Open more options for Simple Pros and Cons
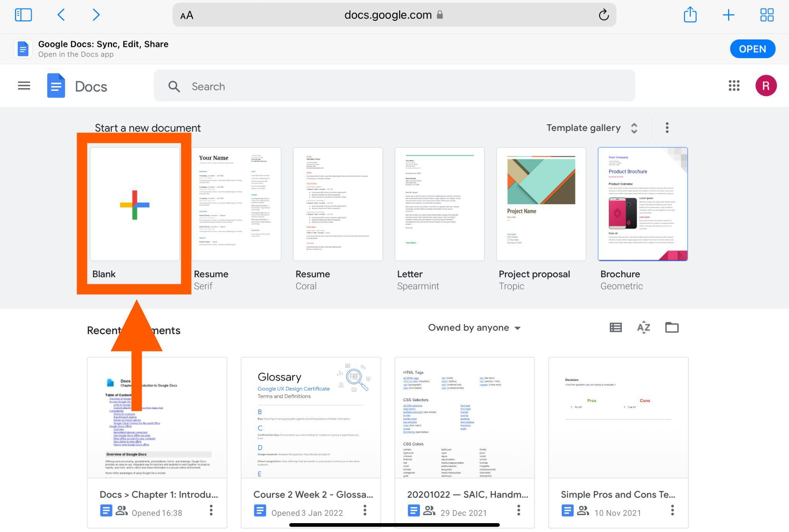Image resolution: width=789 pixels, height=532 pixels. click(x=672, y=510)
